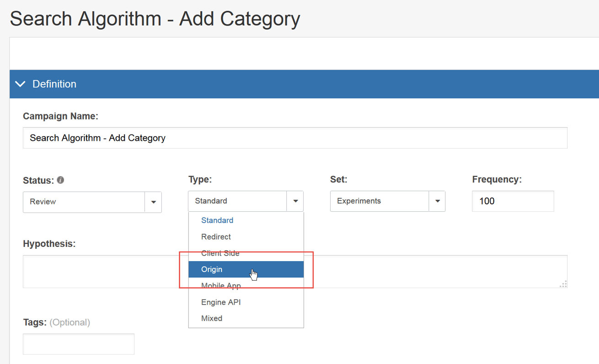
Task: Click the Hypothesis textarea resize grip
Action: (563, 284)
